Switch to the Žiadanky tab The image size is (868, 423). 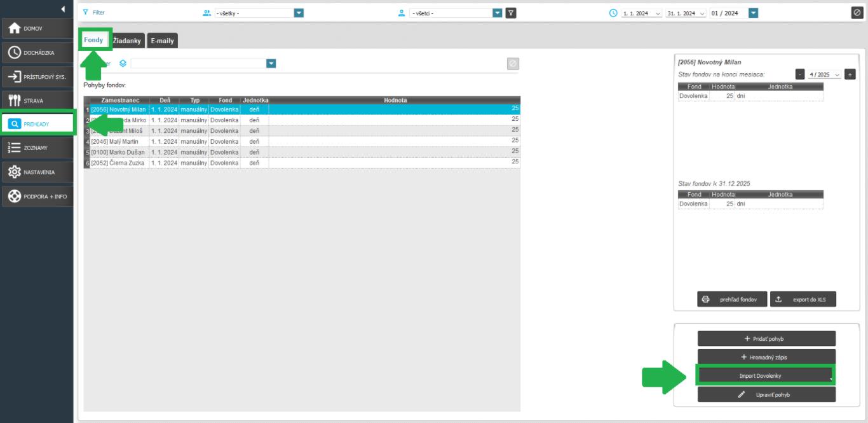pyautogui.click(x=128, y=41)
